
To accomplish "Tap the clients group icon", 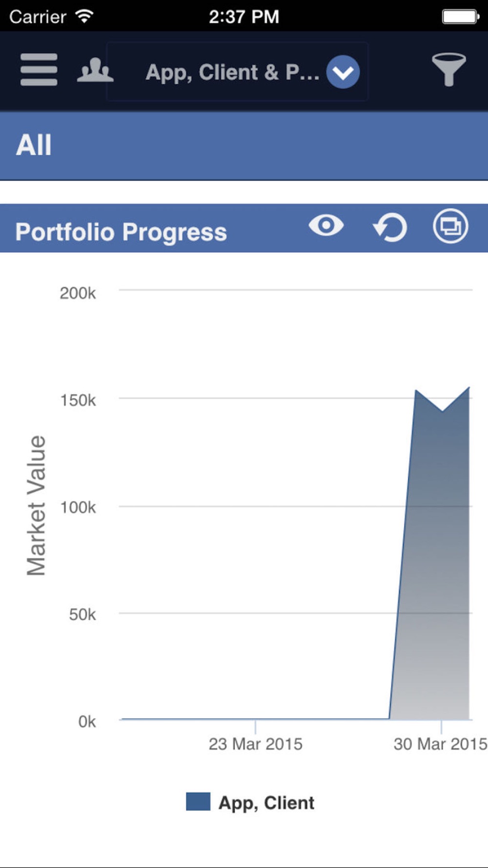I will (x=95, y=70).
